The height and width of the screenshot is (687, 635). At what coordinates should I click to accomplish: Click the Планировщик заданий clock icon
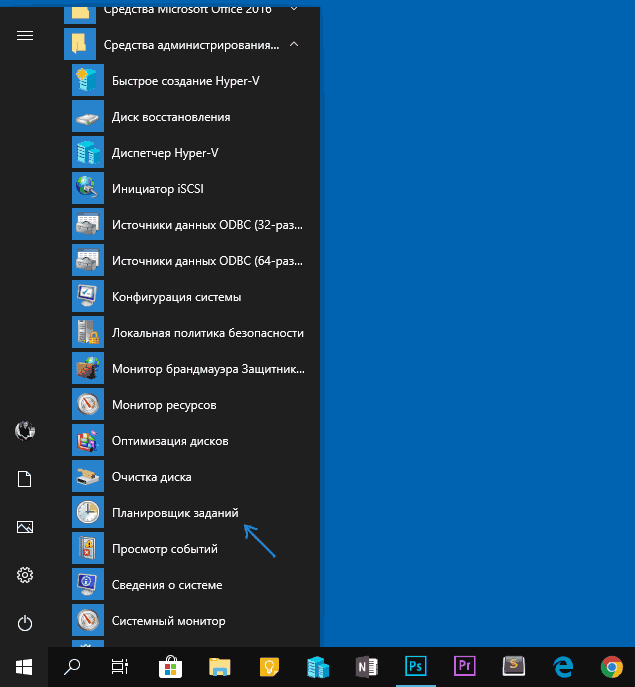(x=88, y=512)
